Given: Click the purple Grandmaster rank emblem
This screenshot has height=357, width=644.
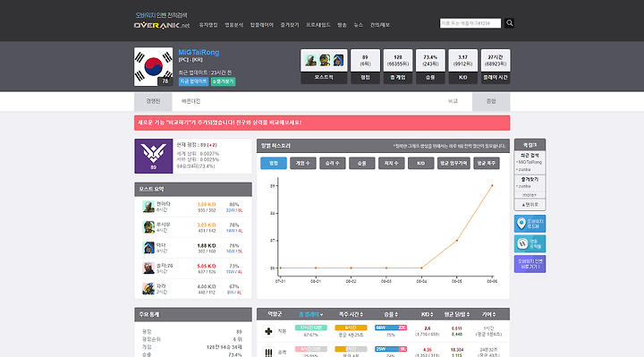Looking at the screenshot, I should click(x=154, y=156).
